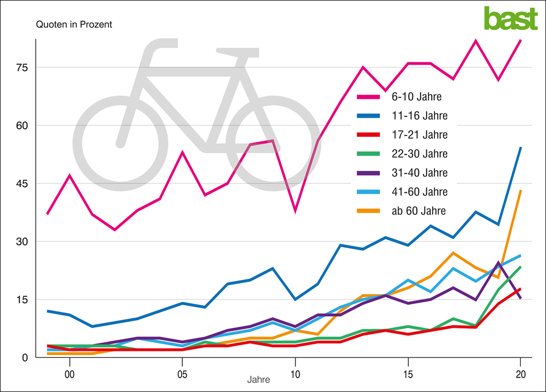Image resolution: width=546 pixels, height=392 pixels.
Task: Click the 45 tick label on y-axis
Action: pos(22,184)
